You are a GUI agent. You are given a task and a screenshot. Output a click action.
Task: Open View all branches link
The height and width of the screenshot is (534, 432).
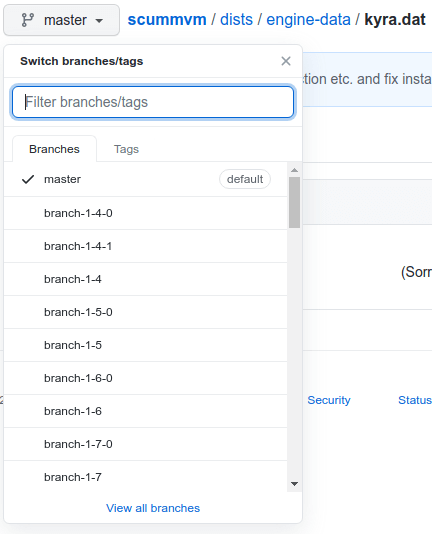(153, 508)
